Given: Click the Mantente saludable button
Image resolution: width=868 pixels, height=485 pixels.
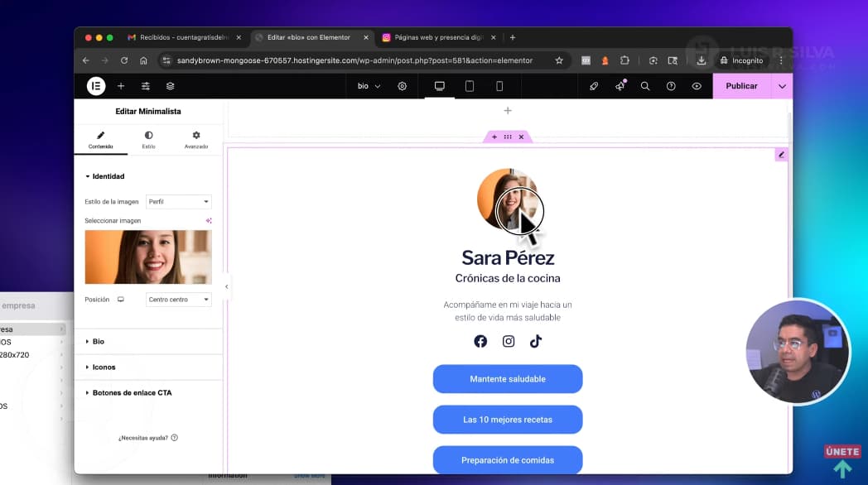Looking at the screenshot, I should pos(508,379).
